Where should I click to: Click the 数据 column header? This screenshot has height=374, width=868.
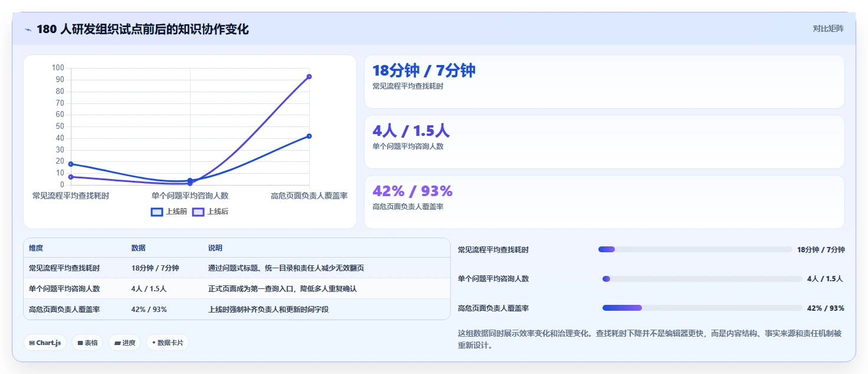(x=138, y=248)
